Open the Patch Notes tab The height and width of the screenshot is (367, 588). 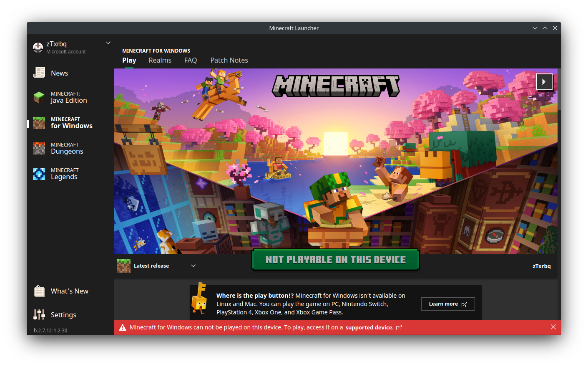[x=229, y=61]
